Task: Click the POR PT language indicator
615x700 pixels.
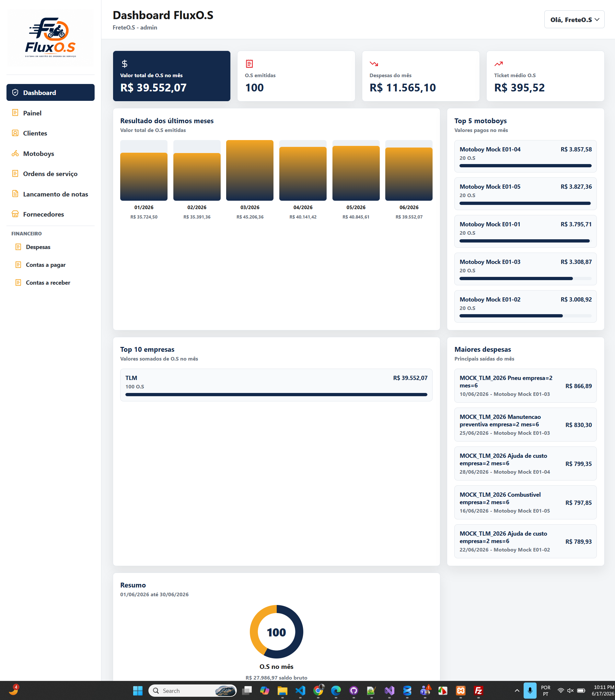Action: coord(546,691)
